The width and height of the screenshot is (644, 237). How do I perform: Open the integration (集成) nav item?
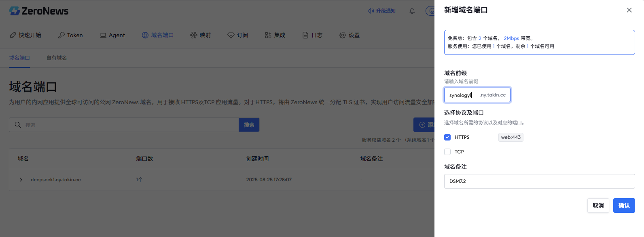275,35
